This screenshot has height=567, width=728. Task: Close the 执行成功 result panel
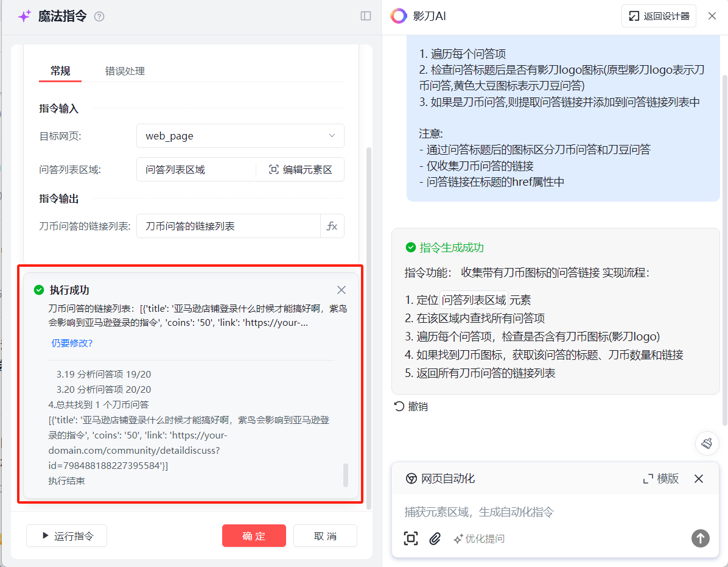point(341,290)
